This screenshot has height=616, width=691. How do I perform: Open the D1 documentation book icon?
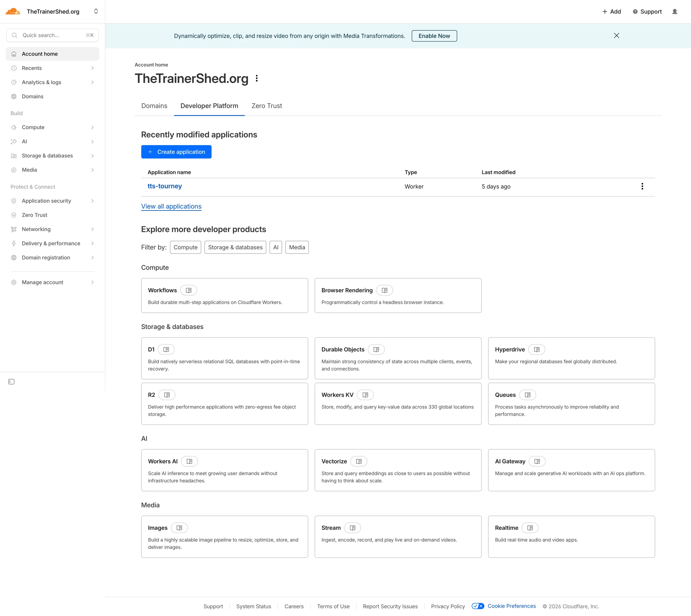coord(166,349)
